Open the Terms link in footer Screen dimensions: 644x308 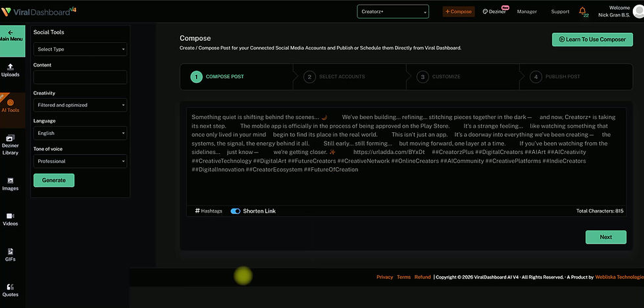point(403,277)
